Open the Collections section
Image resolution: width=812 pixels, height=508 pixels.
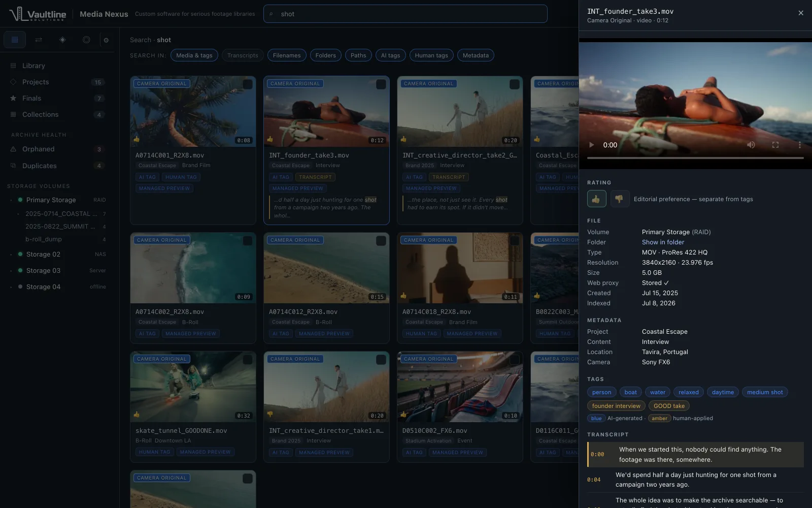pos(57,114)
